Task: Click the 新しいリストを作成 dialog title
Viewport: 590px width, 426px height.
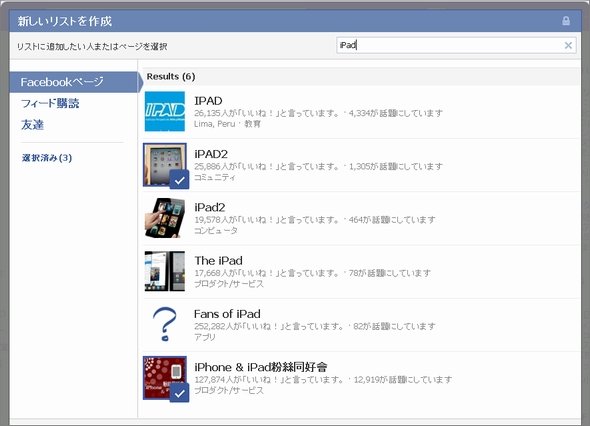Action: [x=65, y=21]
